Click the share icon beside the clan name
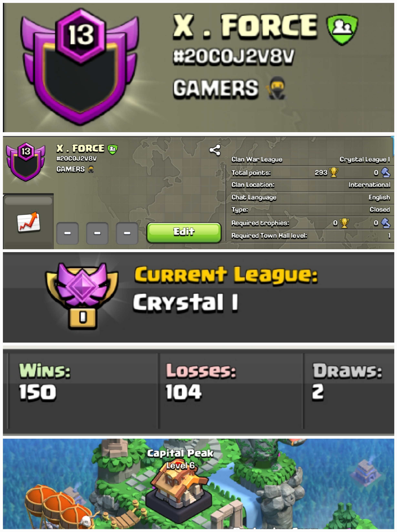 tap(215, 150)
